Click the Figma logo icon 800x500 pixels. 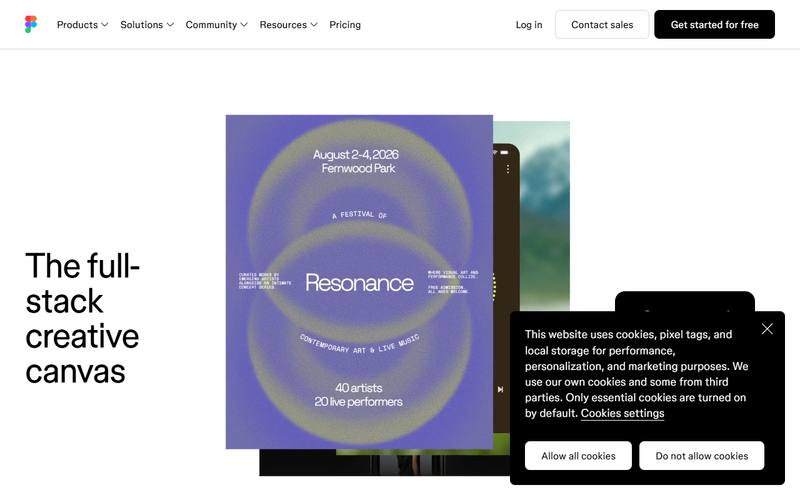[31, 24]
